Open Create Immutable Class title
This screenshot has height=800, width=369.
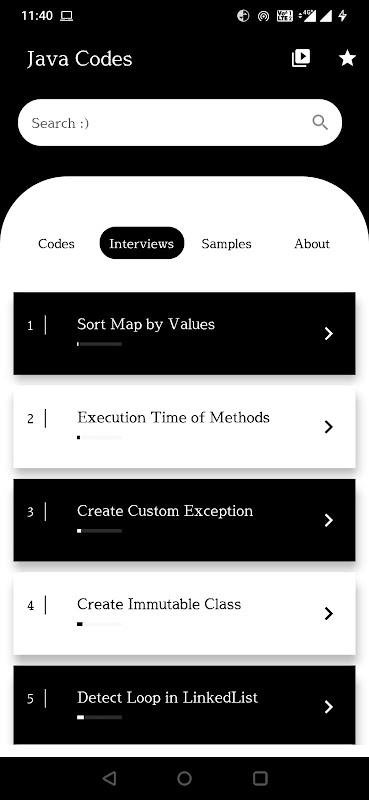(159, 604)
